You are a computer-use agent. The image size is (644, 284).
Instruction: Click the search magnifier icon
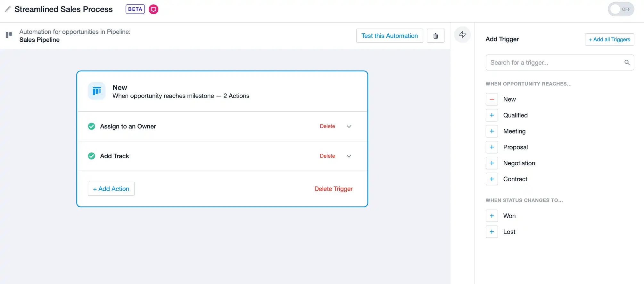pos(627,63)
